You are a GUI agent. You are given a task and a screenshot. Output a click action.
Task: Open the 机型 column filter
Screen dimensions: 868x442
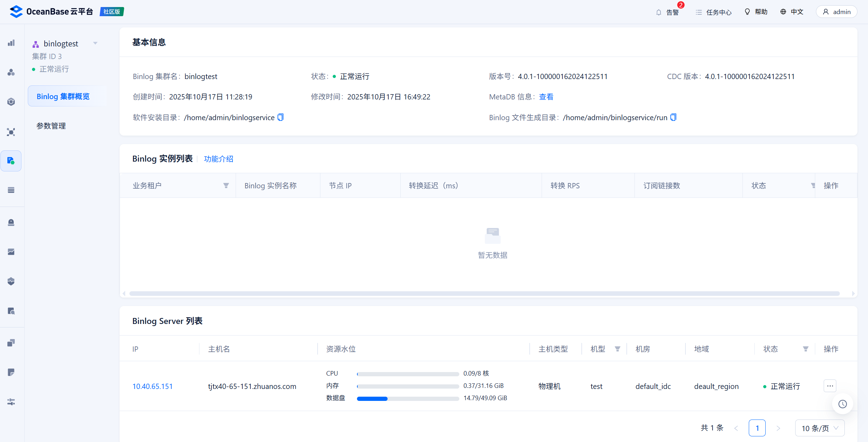pyautogui.click(x=617, y=349)
